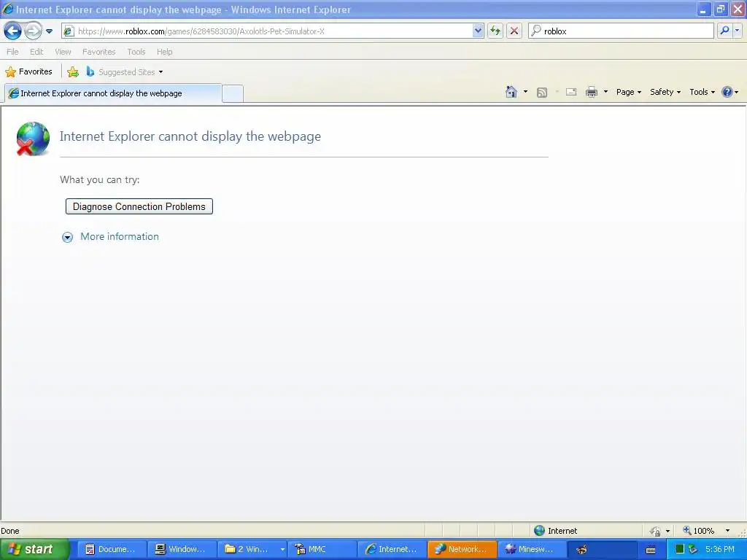
Task: Open the Tools menu in menu bar
Action: [136, 52]
